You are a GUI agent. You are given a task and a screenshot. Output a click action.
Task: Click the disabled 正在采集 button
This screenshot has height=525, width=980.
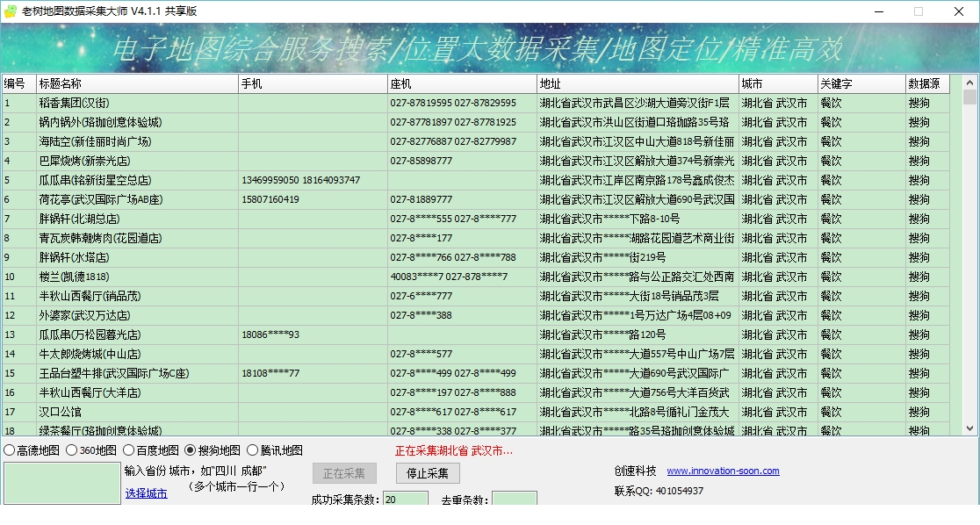[344, 473]
